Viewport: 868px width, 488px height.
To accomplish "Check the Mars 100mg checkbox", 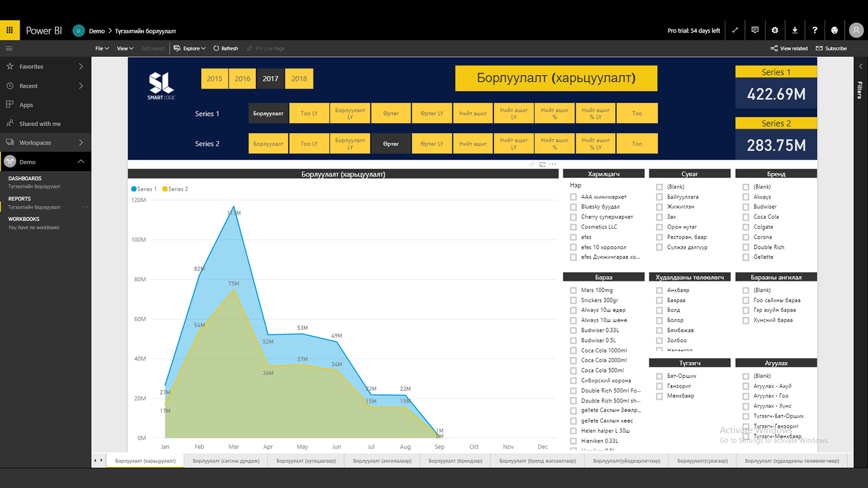I will click(573, 290).
